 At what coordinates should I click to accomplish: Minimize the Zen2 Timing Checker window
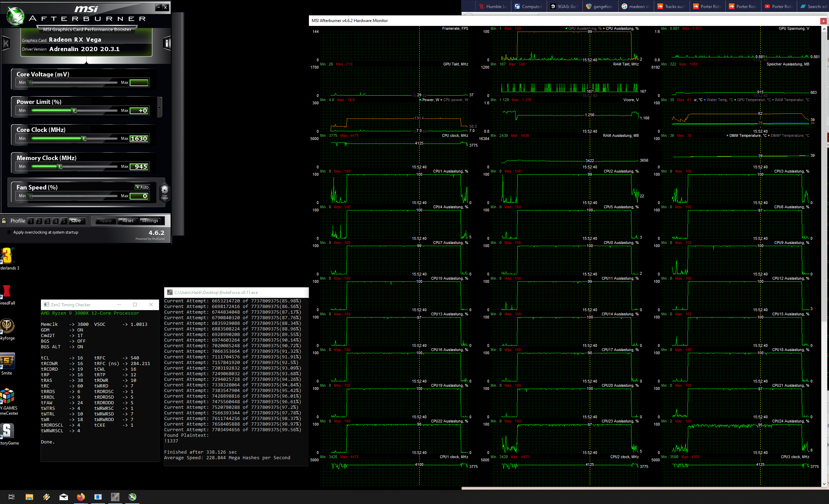(x=119, y=304)
